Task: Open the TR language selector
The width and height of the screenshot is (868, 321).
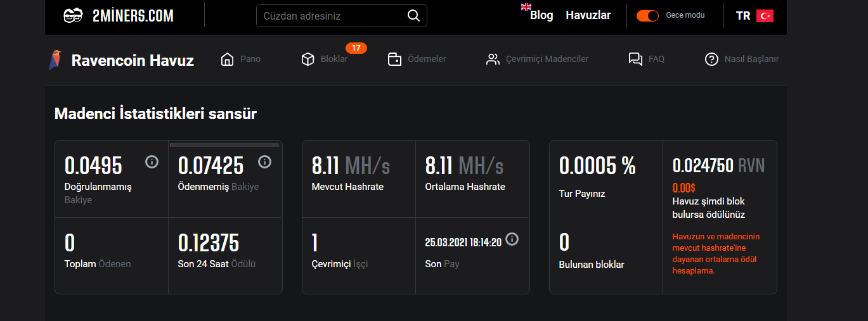Action: tap(755, 16)
